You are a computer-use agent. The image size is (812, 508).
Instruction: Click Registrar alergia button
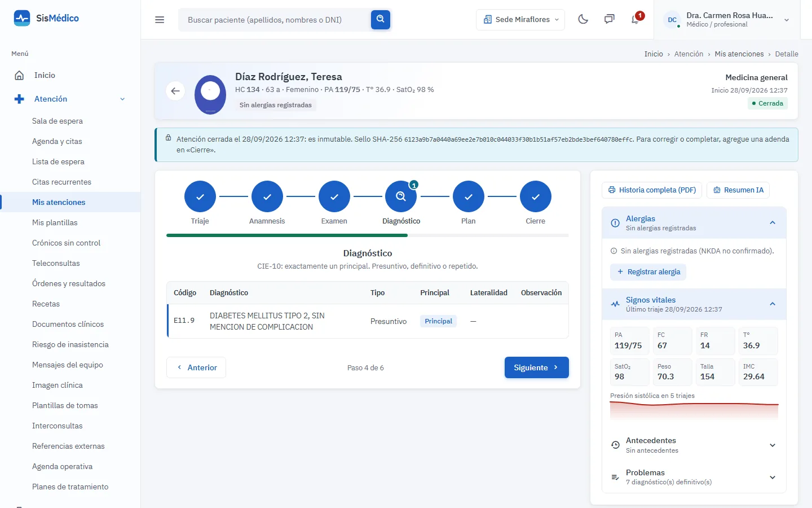(648, 272)
